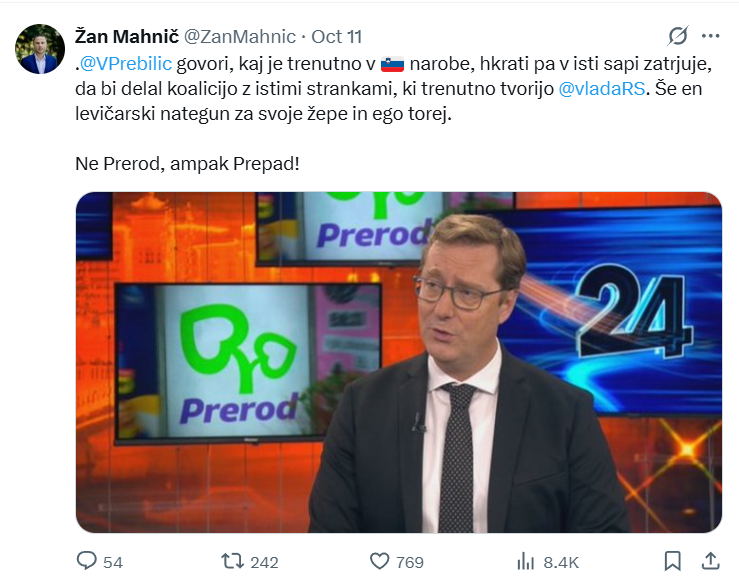Open view analytics bar chart icon
739x584 pixels.
pos(526,561)
